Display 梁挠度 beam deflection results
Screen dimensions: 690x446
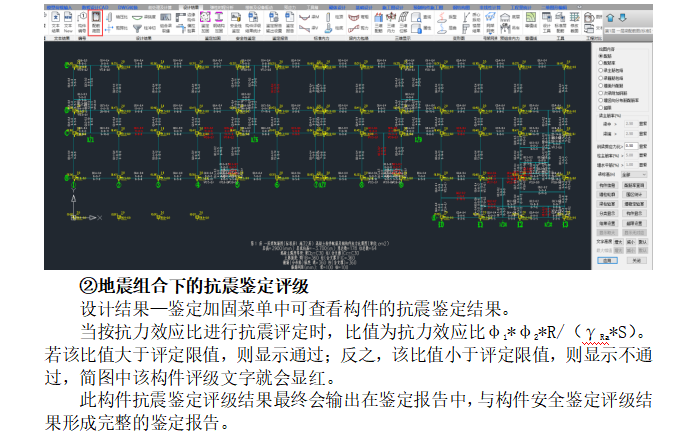coord(144,17)
